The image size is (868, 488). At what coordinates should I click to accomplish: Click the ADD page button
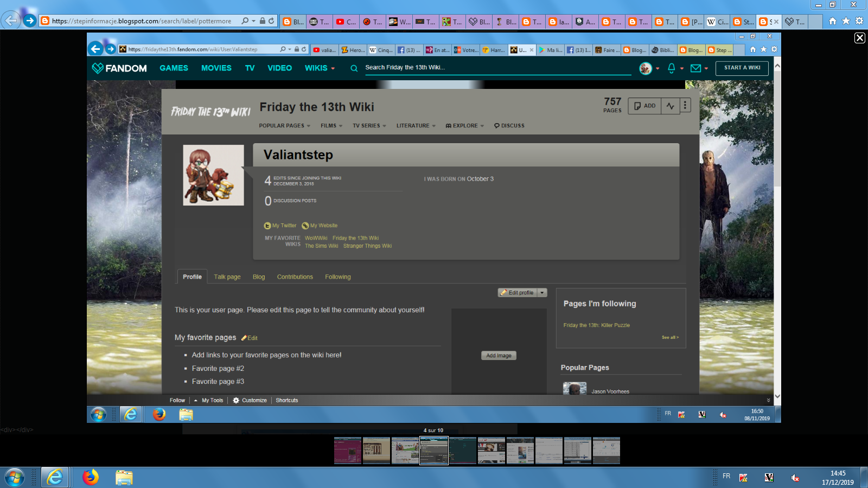tap(644, 106)
